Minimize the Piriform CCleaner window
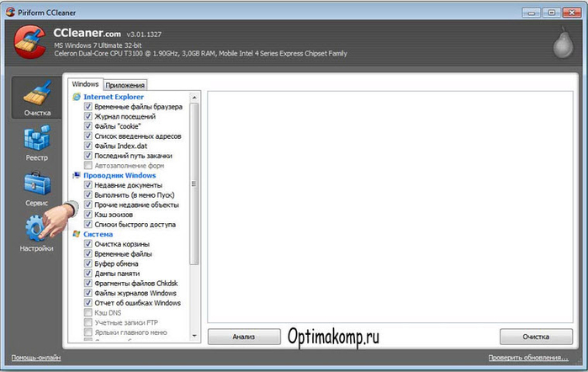 point(532,13)
